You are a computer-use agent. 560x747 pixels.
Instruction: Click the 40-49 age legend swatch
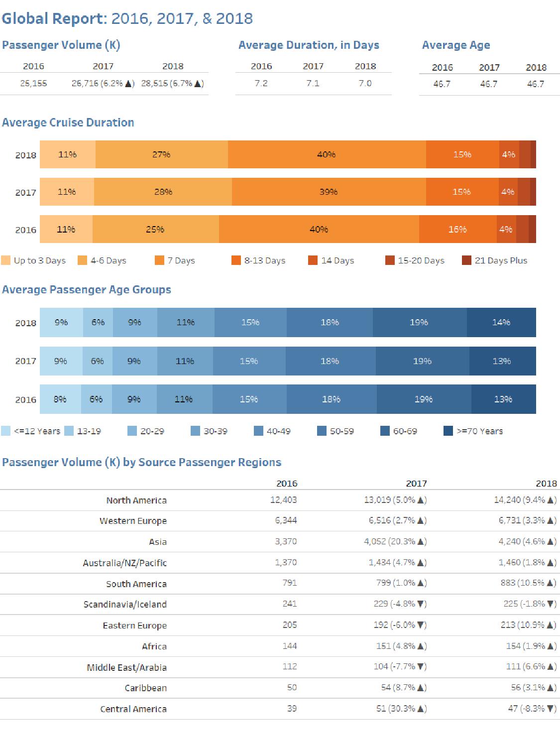(x=258, y=431)
